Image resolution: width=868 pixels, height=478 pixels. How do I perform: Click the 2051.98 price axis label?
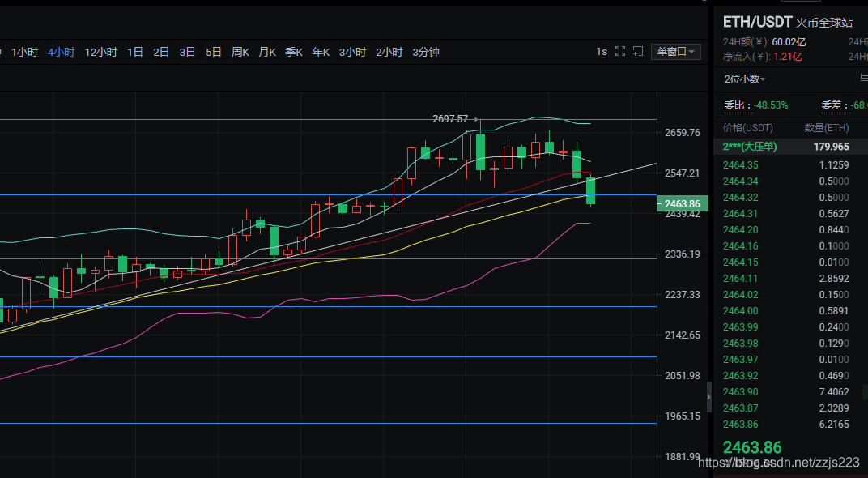(x=683, y=376)
